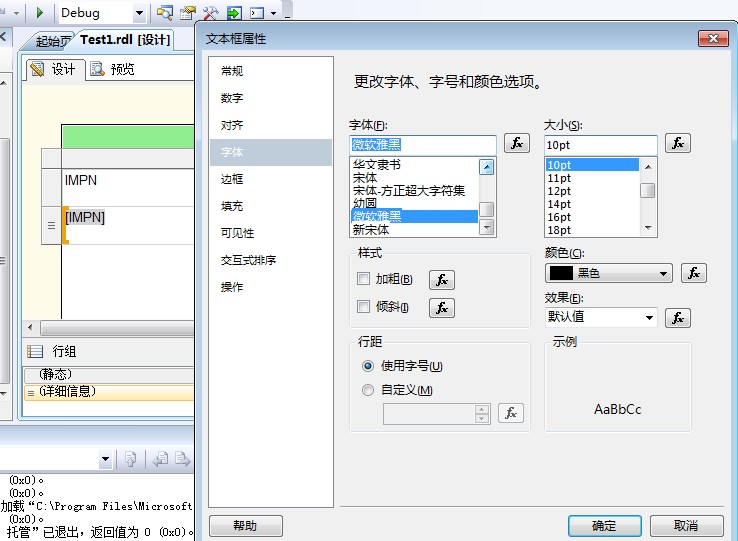This screenshot has height=541, width=738.
Task: Open expression editor for italic style
Action: click(441, 308)
